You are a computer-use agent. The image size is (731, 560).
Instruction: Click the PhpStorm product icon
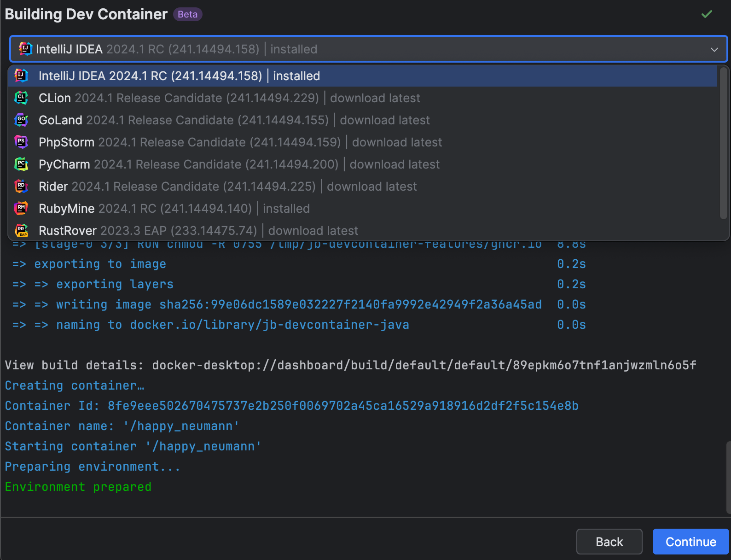pyautogui.click(x=21, y=142)
